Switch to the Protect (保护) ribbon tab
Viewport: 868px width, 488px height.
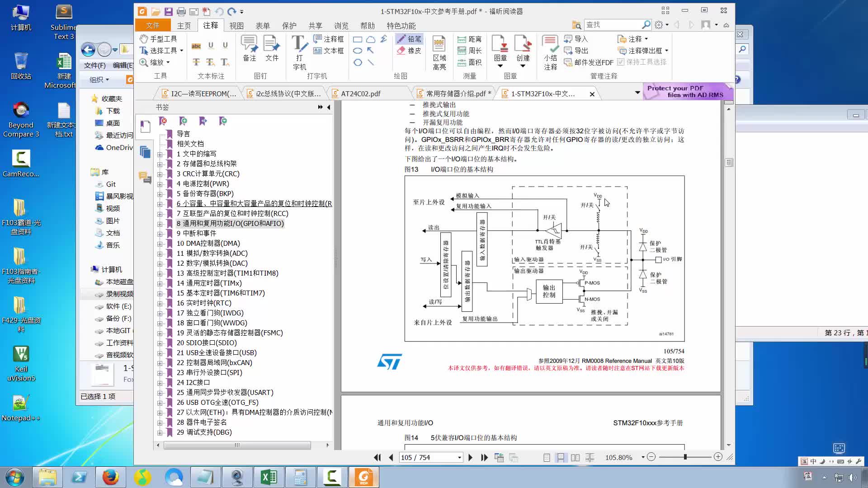289,26
